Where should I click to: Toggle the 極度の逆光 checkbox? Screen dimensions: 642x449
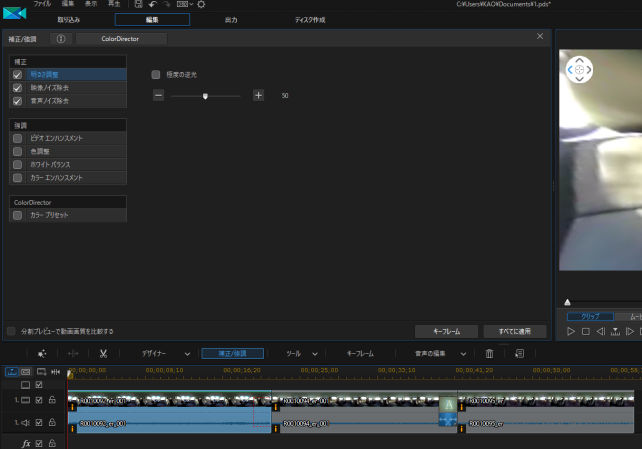[156, 74]
